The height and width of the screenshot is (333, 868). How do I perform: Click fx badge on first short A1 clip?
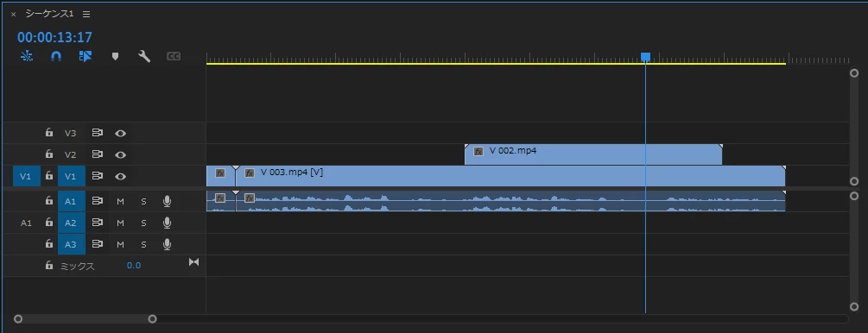pos(219,198)
